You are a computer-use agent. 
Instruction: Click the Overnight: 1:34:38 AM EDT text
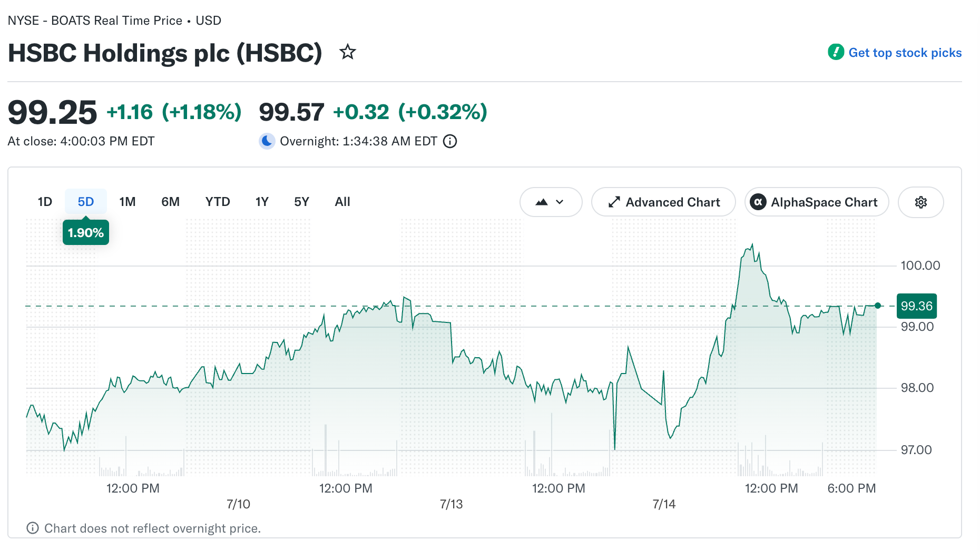coord(358,141)
